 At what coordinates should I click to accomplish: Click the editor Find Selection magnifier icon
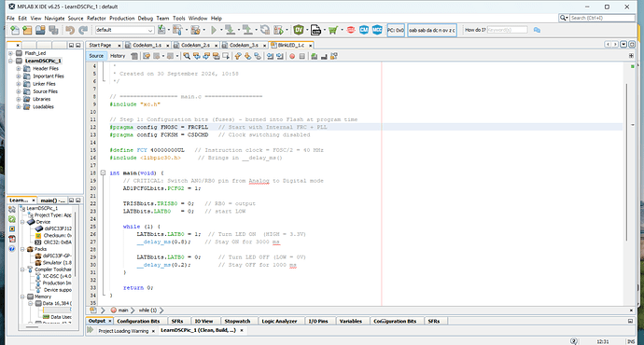[187, 56]
